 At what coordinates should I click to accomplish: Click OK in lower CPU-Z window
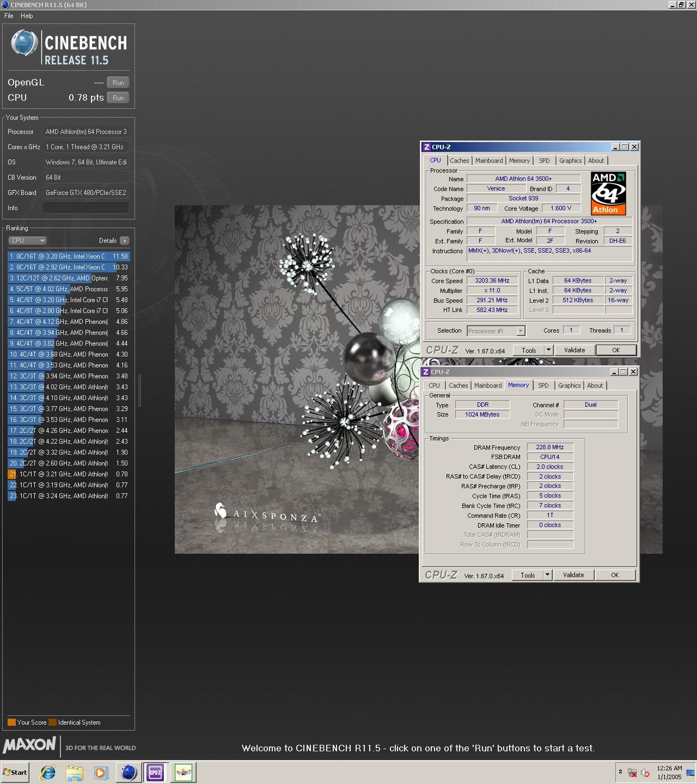(615, 575)
